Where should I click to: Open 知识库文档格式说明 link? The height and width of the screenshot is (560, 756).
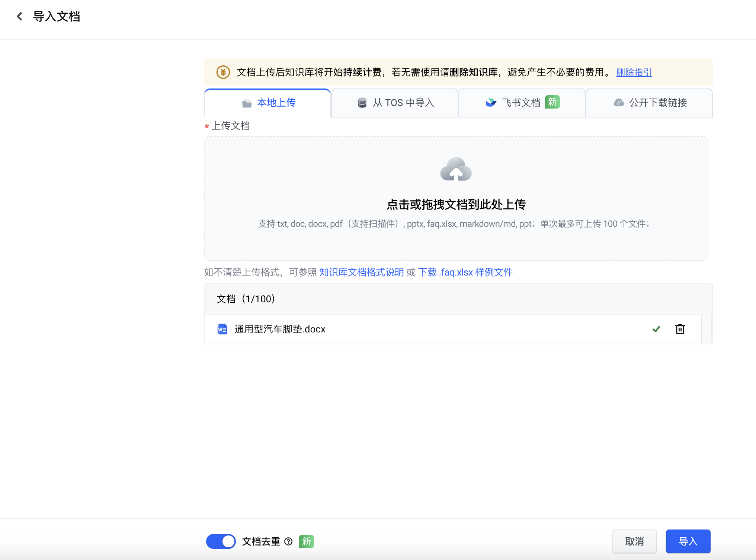tap(361, 272)
